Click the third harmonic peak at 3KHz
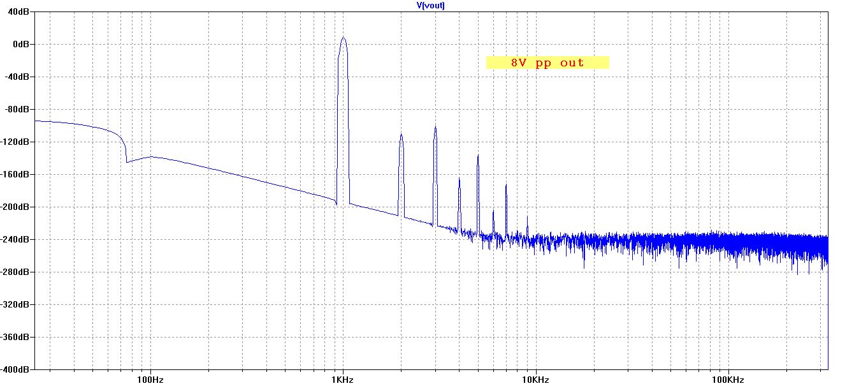The height and width of the screenshot is (386, 868). click(435, 128)
